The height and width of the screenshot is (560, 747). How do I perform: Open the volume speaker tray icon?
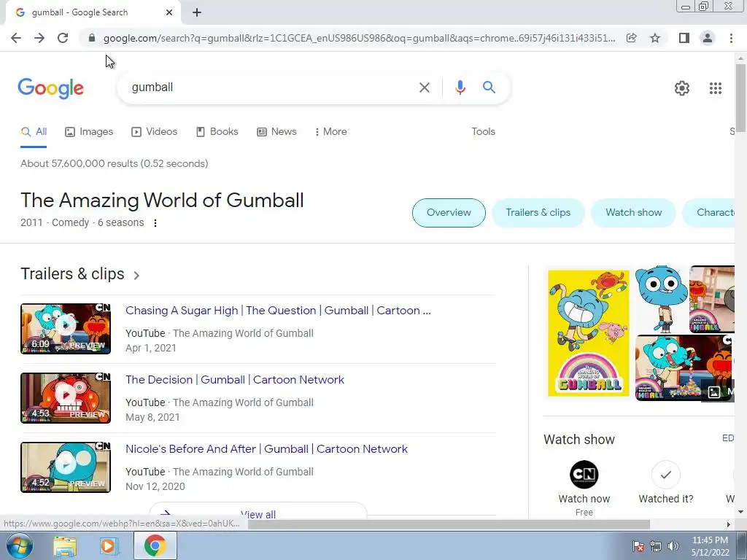(673, 546)
